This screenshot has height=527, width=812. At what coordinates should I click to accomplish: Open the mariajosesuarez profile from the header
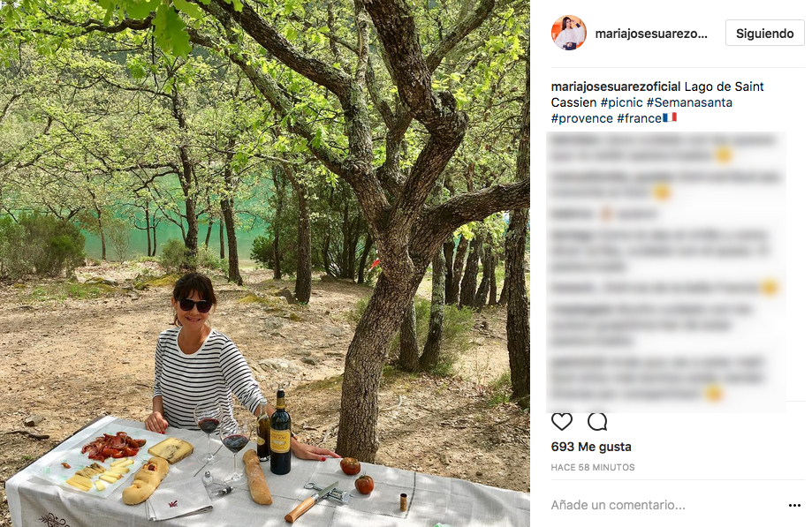click(651, 34)
